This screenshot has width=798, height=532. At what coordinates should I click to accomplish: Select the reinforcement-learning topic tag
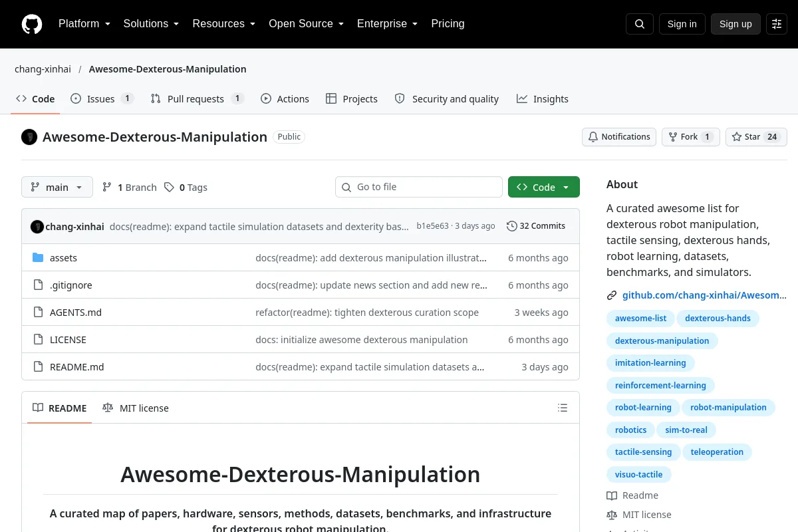point(660,386)
